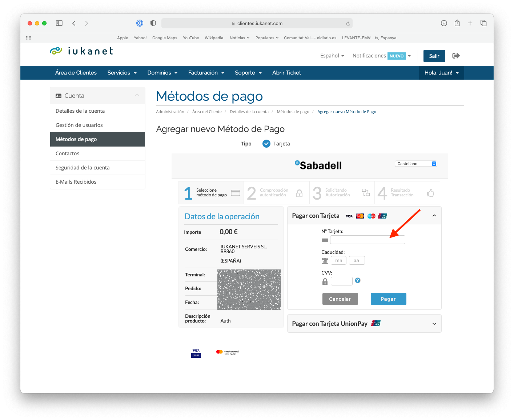Click the thumbs-up icon in step 4

(431, 193)
